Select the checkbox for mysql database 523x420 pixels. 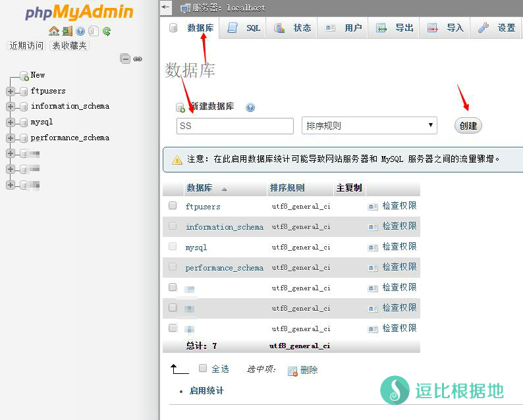pos(173,246)
